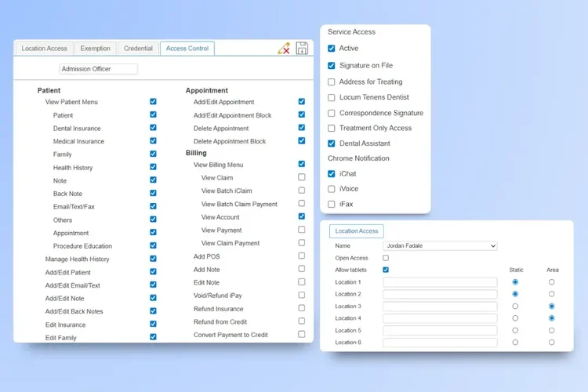Switch to Exemption tab
Image resolution: width=588 pixels, height=392 pixels.
[95, 49]
